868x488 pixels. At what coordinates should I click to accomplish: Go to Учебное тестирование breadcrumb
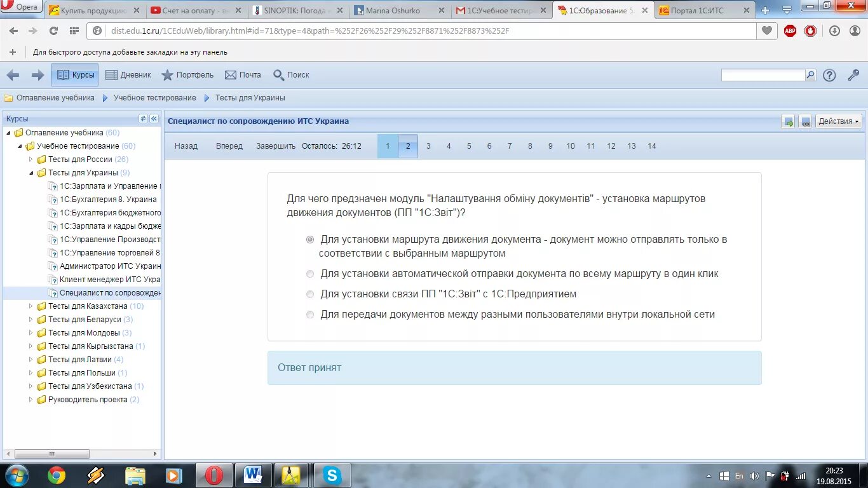tap(154, 98)
